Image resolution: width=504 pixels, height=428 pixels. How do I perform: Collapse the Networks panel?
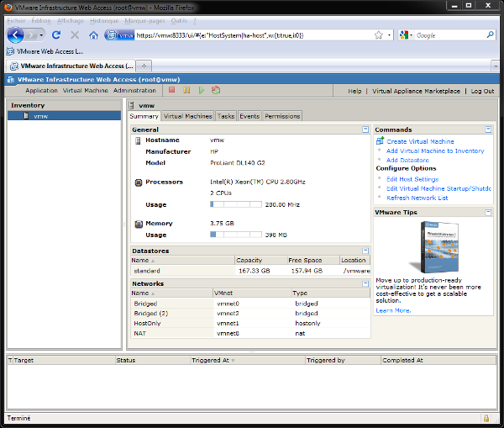pos(365,283)
